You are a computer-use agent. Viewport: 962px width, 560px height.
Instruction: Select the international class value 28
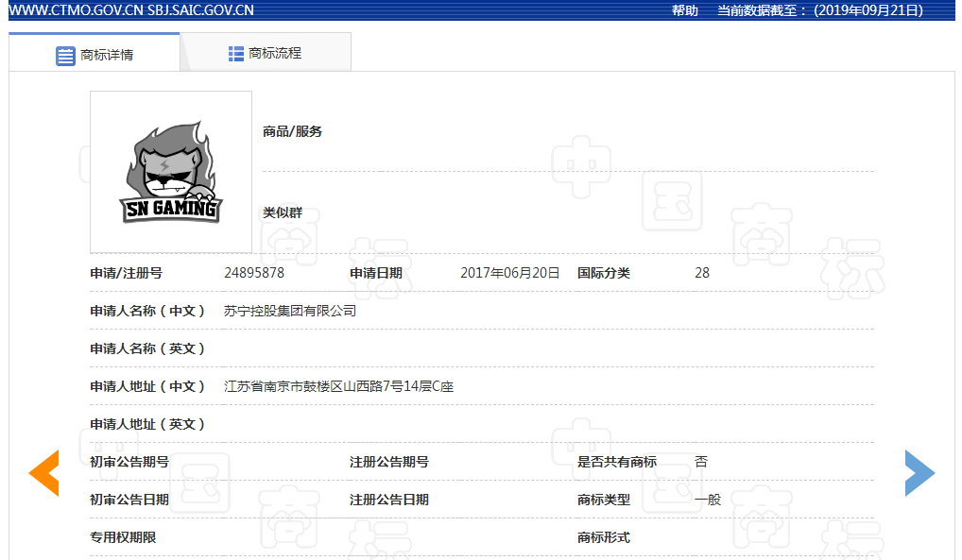pyautogui.click(x=702, y=273)
